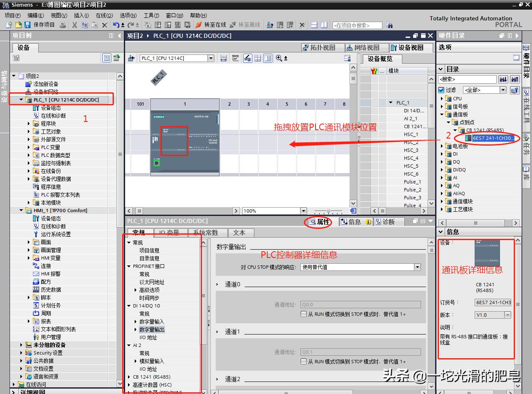Select 设备组态 under PLC_1 in project tree

(51, 108)
